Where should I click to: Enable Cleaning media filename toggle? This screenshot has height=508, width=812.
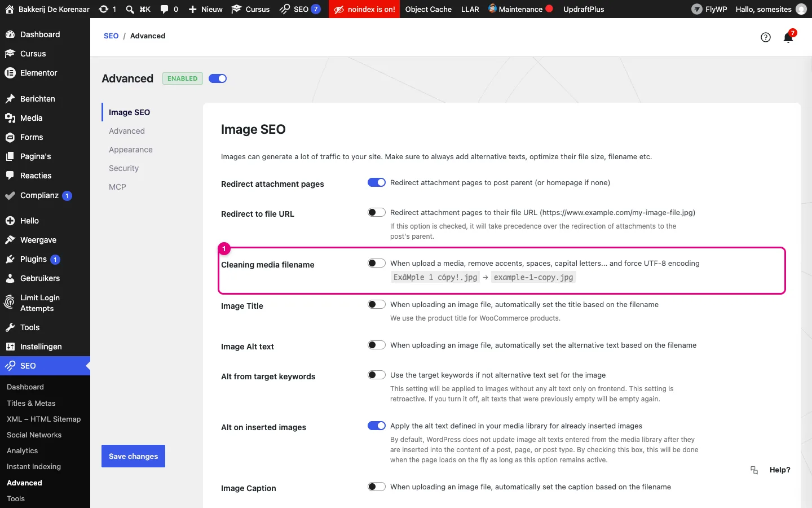pyautogui.click(x=377, y=263)
